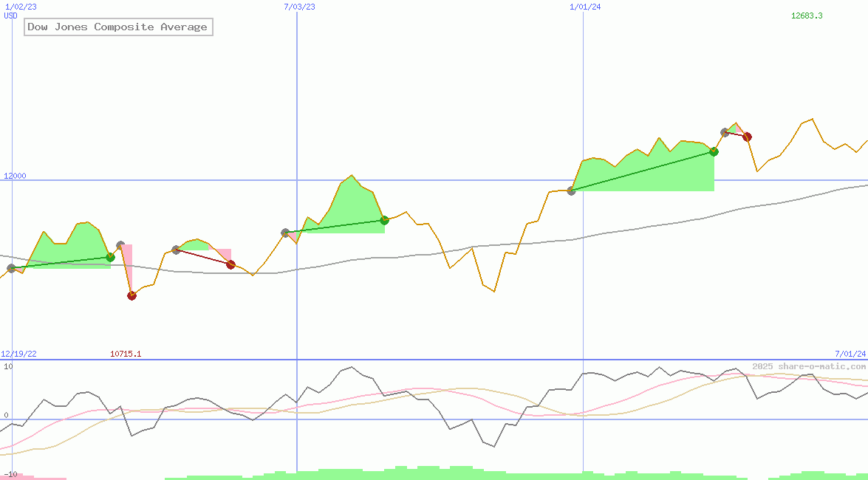Click the USD currency label under the top date
868x480 pixels.
coord(9,15)
